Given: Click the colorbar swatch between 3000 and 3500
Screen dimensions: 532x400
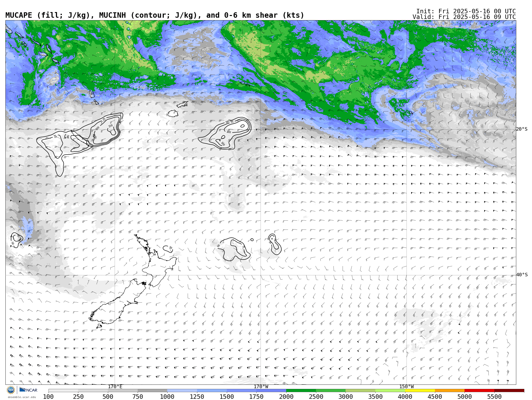Looking at the screenshot, I should coord(361,391).
